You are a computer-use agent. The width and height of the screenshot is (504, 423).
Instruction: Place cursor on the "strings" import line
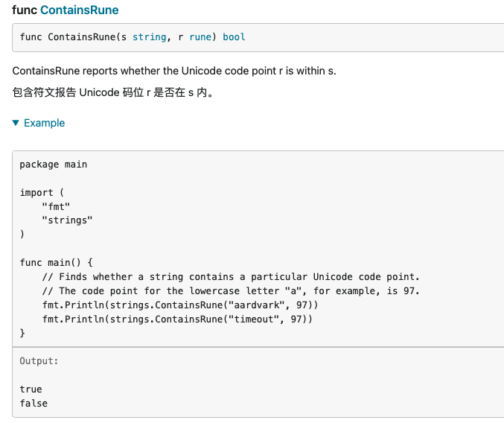(x=67, y=220)
